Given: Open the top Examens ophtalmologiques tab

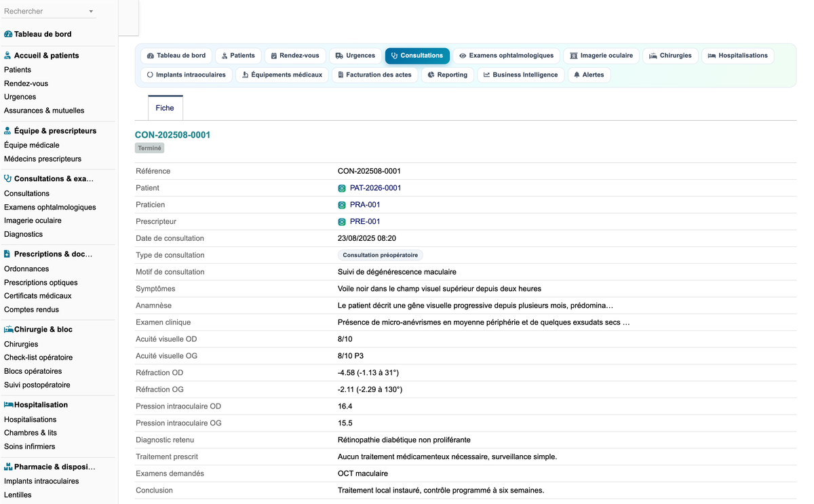Looking at the screenshot, I should coord(506,56).
